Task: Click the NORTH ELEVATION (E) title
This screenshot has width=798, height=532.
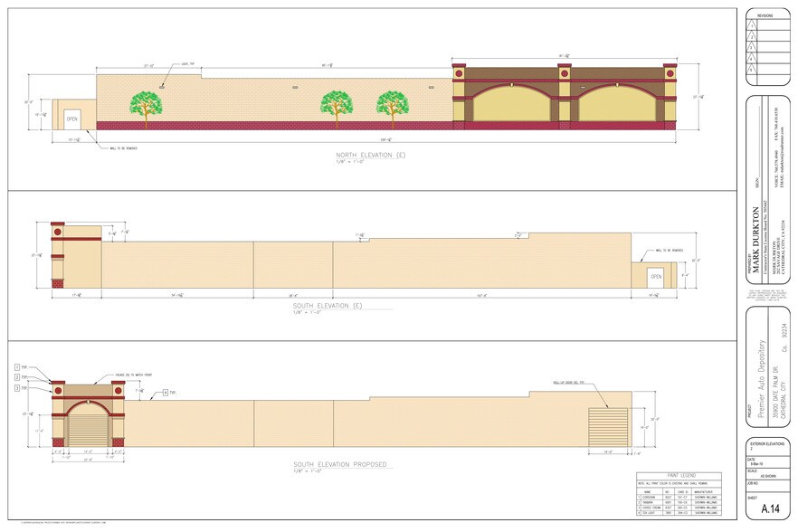Action: pos(371,156)
